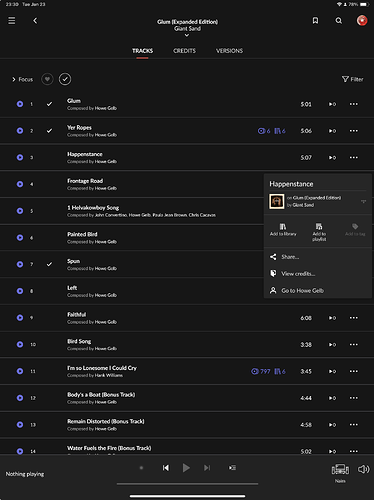Bookmark this album page

pyautogui.click(x=315, y=21)
